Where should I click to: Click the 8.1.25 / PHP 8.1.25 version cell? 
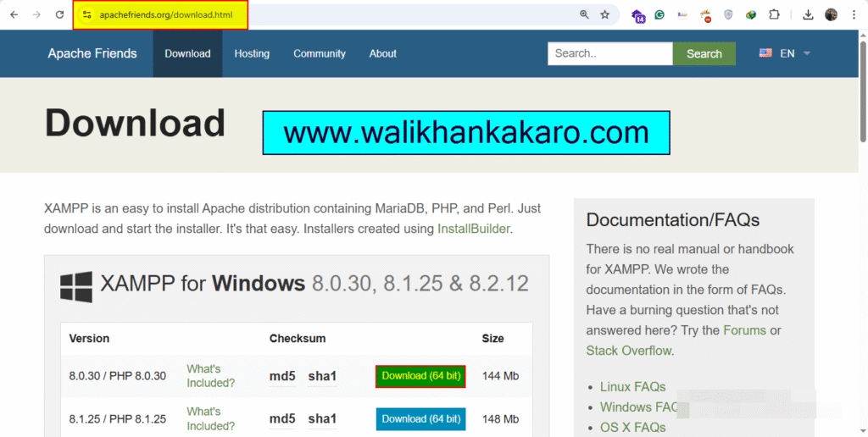(117, 419)
